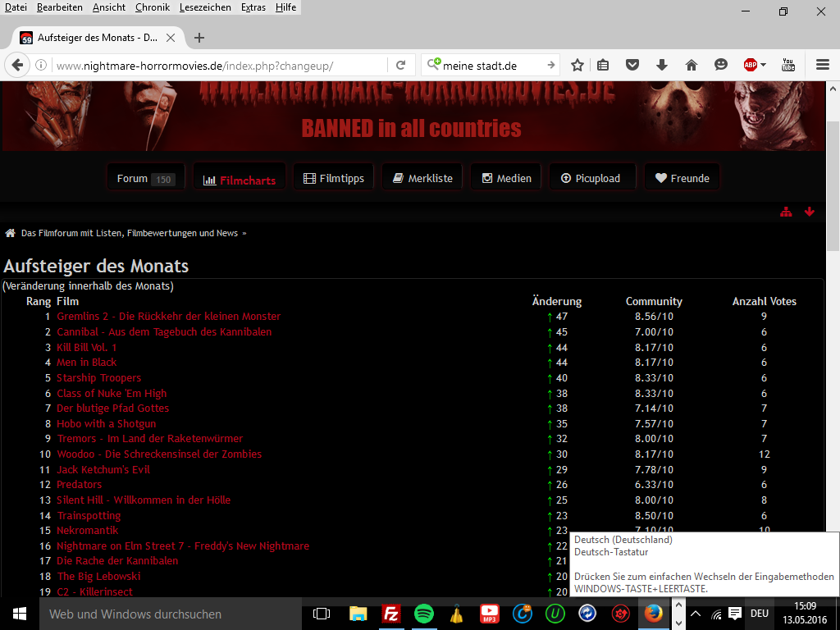Viewport: 840px width, 630px height.
Task: Go back with the browser back arrow
Action: pos(17,66)
